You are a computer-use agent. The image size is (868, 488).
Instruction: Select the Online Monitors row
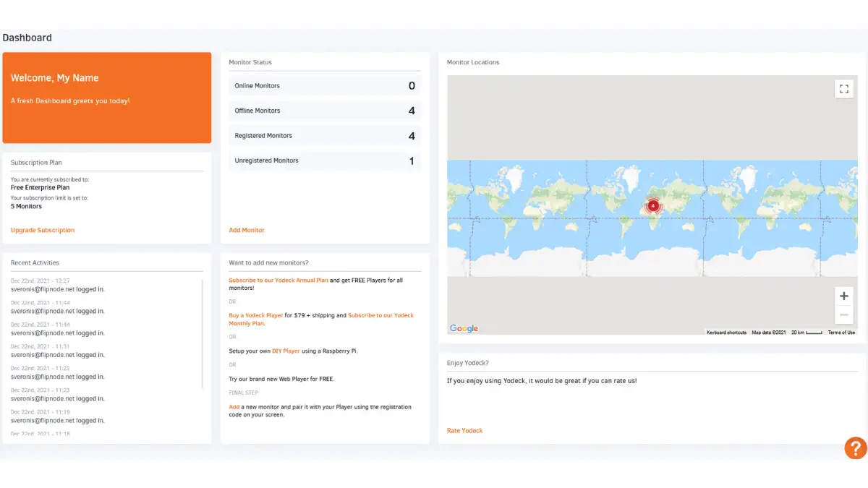click(324, 86)
